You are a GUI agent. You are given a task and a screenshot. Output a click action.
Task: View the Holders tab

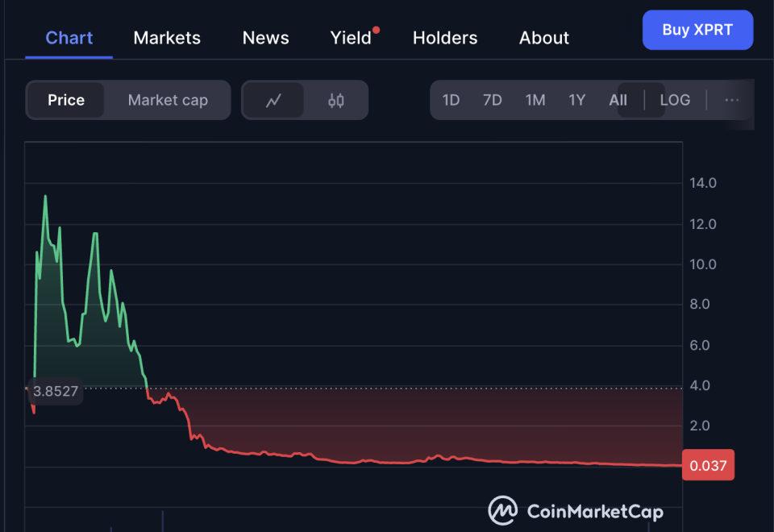(445, 38)
